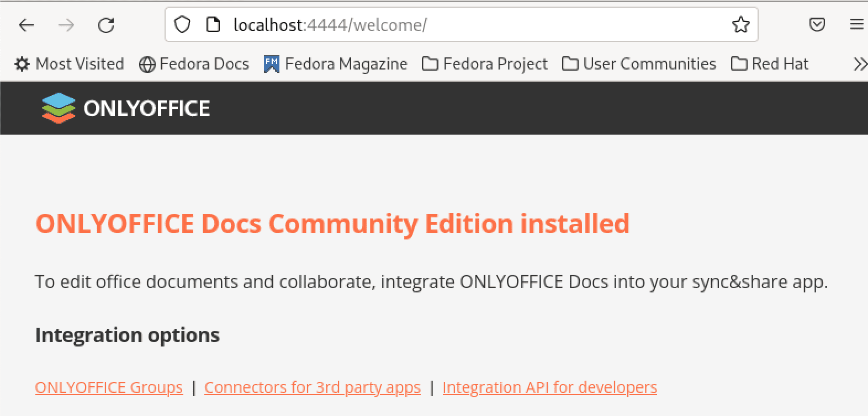Open the ONLYOFFICE logo in the header
The height and width of the screenshot is (416, 868).
(x=126, y=108)
